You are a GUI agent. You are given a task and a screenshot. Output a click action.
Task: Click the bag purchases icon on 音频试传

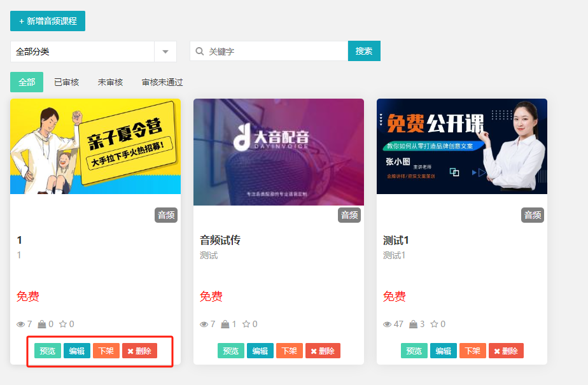[x=225, y=324]
